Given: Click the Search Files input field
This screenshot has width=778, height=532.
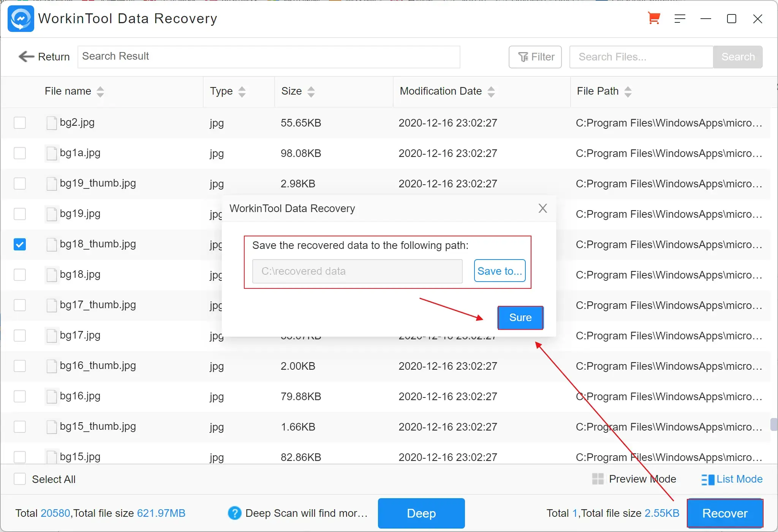Looking at the screenshot, I should (641, 57).
